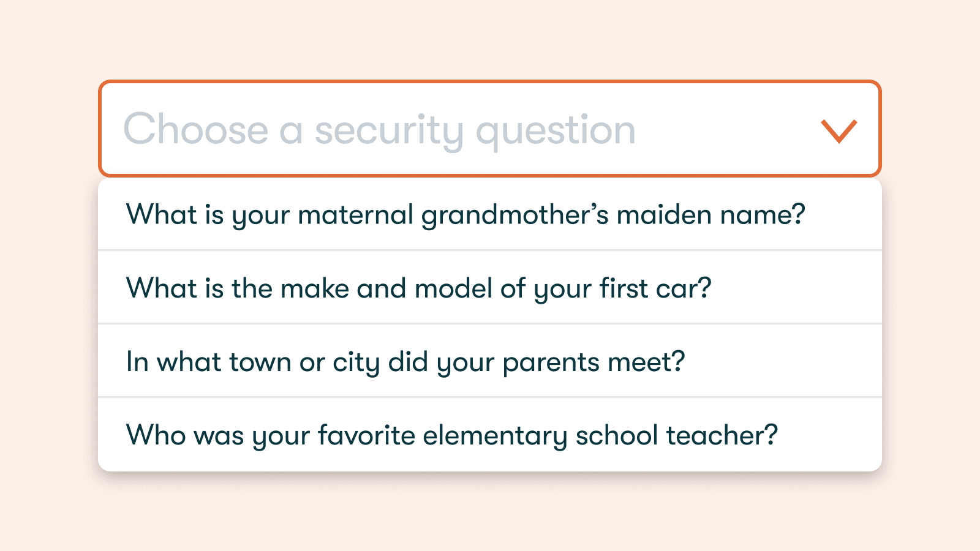Click the security question selector control
Screen dimensions: 980x551
click(x=490, y=129)
